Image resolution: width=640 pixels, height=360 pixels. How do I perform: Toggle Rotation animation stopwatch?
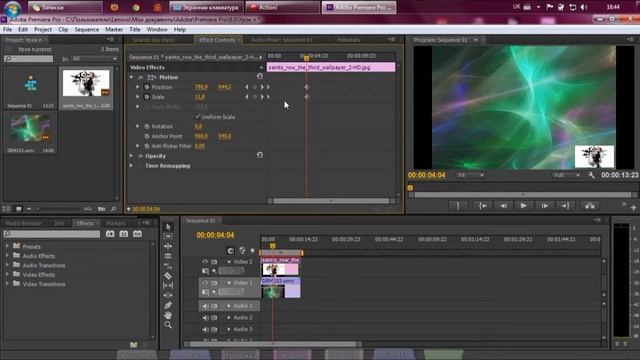147,127
